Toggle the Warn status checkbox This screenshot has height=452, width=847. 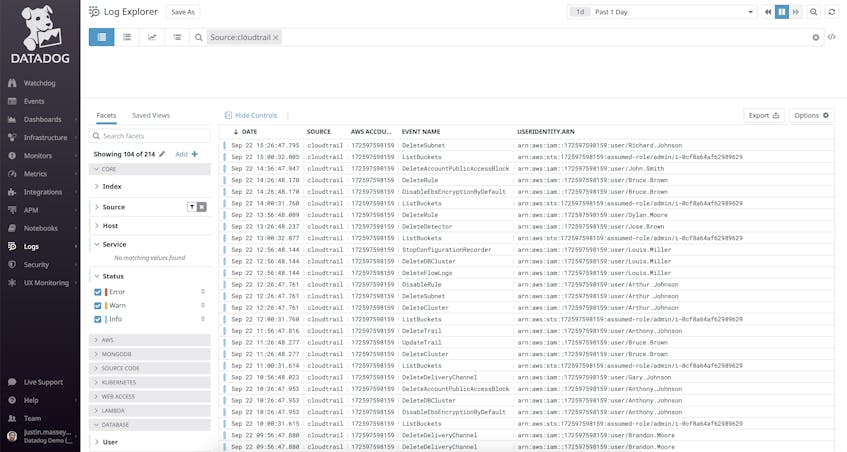pyautogui.click(x=98, y=306)
